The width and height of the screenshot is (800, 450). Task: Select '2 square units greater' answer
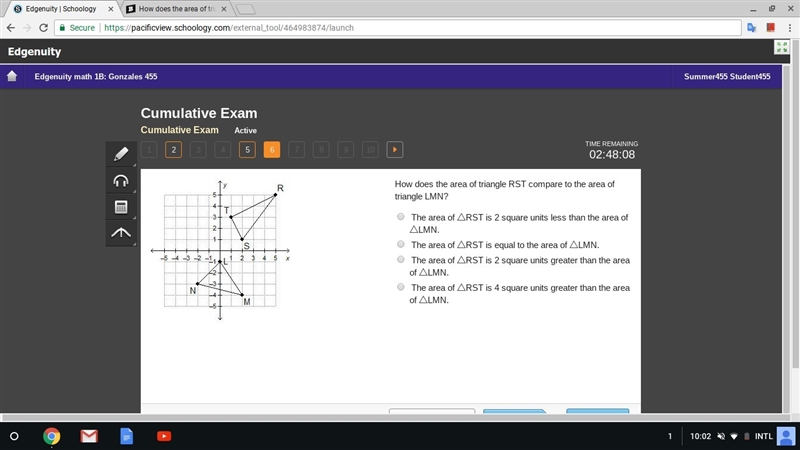[x=401, y=260]
